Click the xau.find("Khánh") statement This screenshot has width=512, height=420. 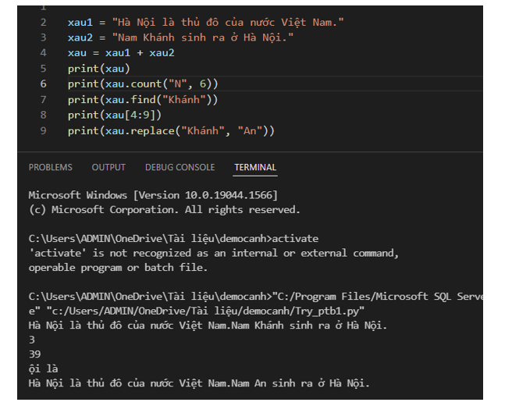[143, 100]
